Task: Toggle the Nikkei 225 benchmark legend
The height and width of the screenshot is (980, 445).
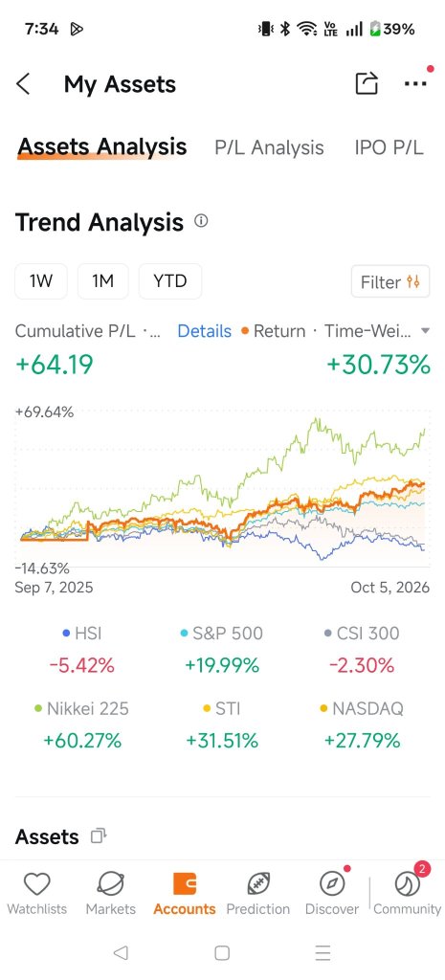Action: tap(82, 708)
